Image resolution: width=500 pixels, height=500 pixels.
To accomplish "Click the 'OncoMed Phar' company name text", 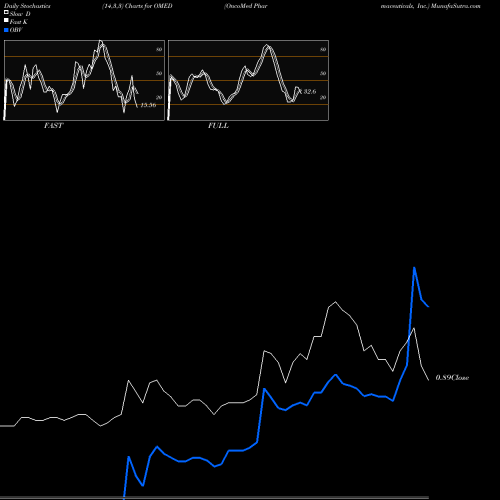I will pyautogui.click(x=246, y=6).
